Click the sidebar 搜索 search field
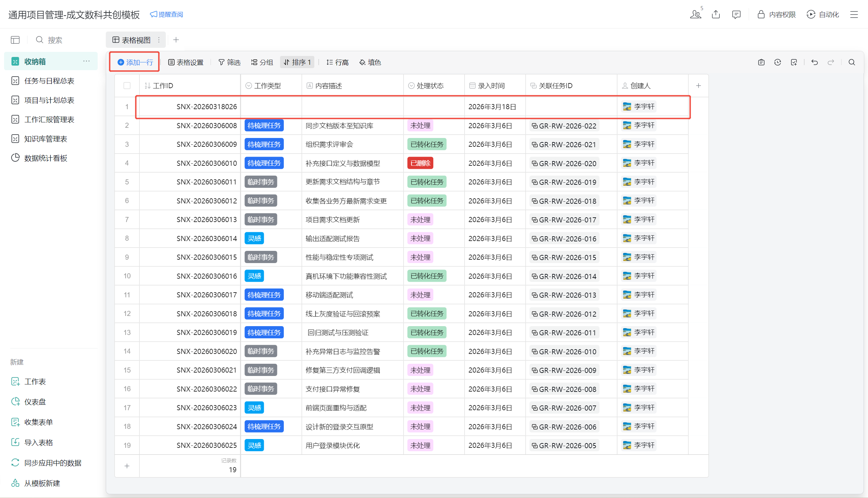Viewport: 868px width, 498px height. (55, 40)
